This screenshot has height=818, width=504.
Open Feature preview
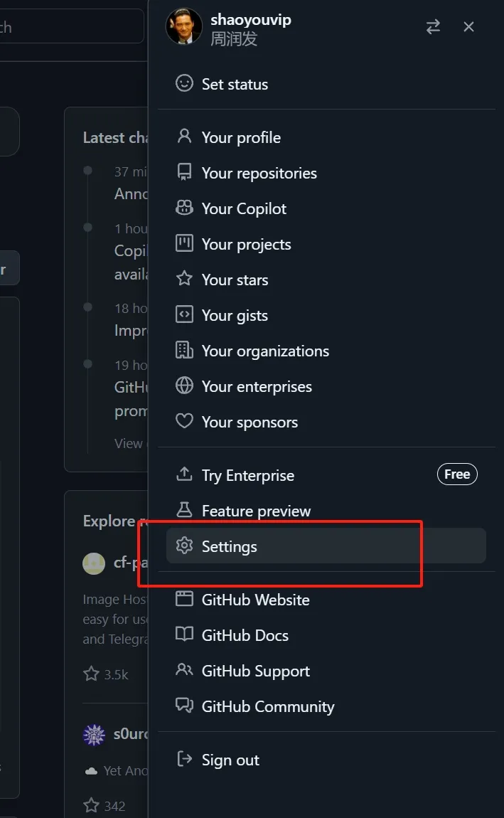[256, 511]
